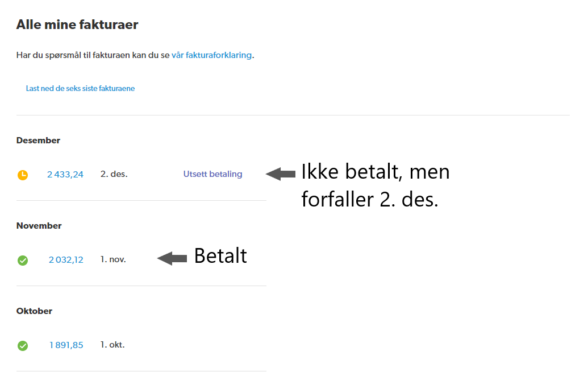Click the Betalt annotation text
This screenshot has width=588, height=380.
[220, 256]
